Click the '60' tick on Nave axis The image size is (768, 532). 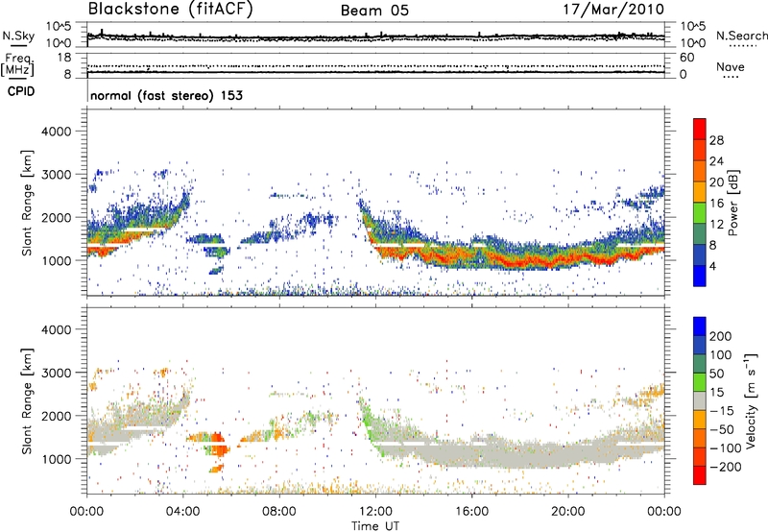pyautogui.click(x=686, y=58)
